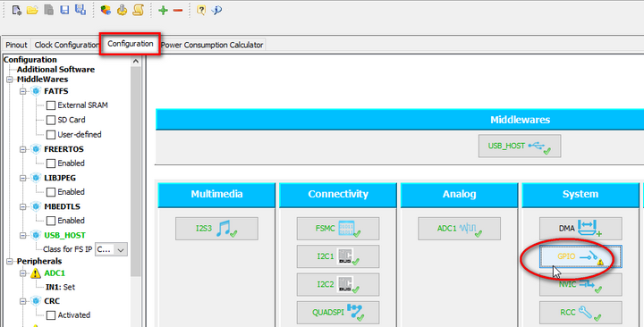644x327 pixels.
Task: Check the User-defined checkbox under FATFS
Action: click(x=51, y=135)
